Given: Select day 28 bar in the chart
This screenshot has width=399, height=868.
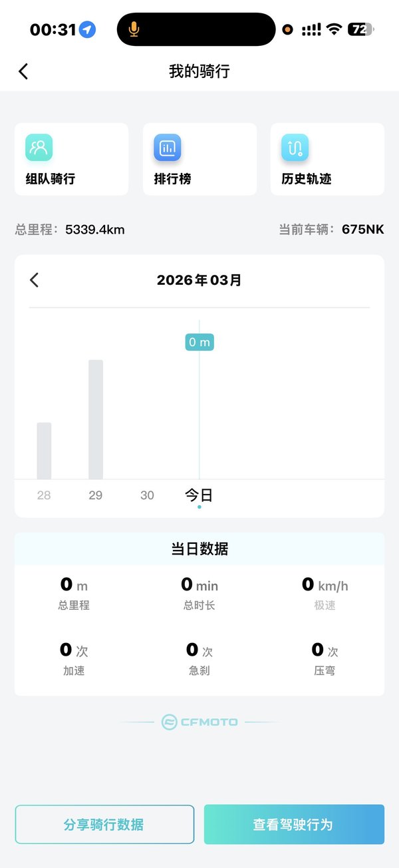Looking at the screenshot, I should (44, 449).
